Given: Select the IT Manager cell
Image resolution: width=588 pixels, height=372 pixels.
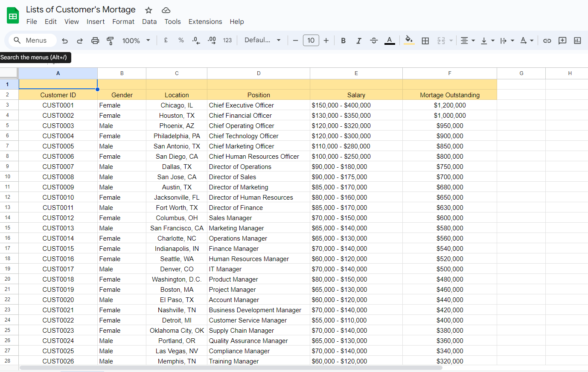Looking at the screenshot, I should (x=259, y=269).
